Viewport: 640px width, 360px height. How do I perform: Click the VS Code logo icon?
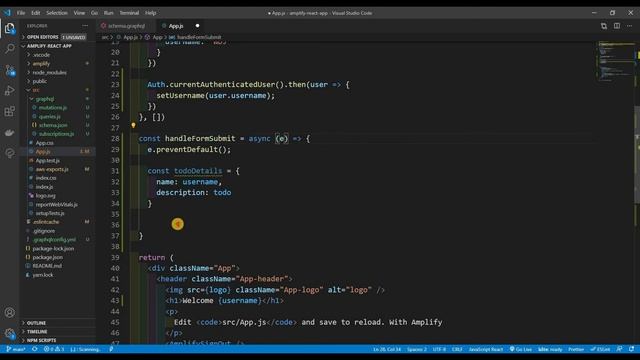(7, 13)
